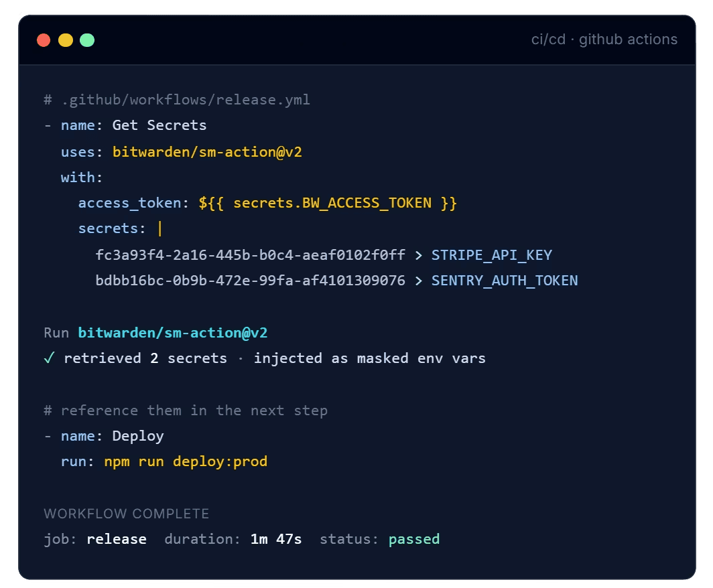Screen dimensions: 713x588
Task: Click the red close dot
Action: (x=44, y=40)
